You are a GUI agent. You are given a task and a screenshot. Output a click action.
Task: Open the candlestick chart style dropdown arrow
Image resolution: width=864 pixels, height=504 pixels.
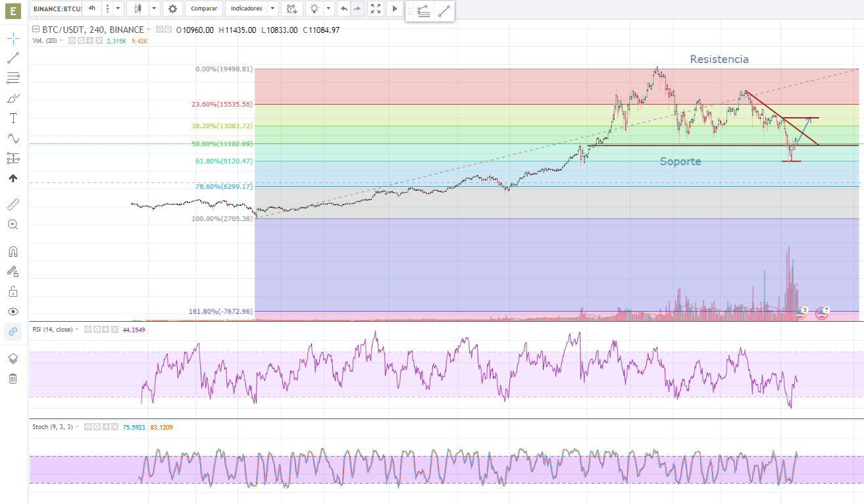click(153, 9)
